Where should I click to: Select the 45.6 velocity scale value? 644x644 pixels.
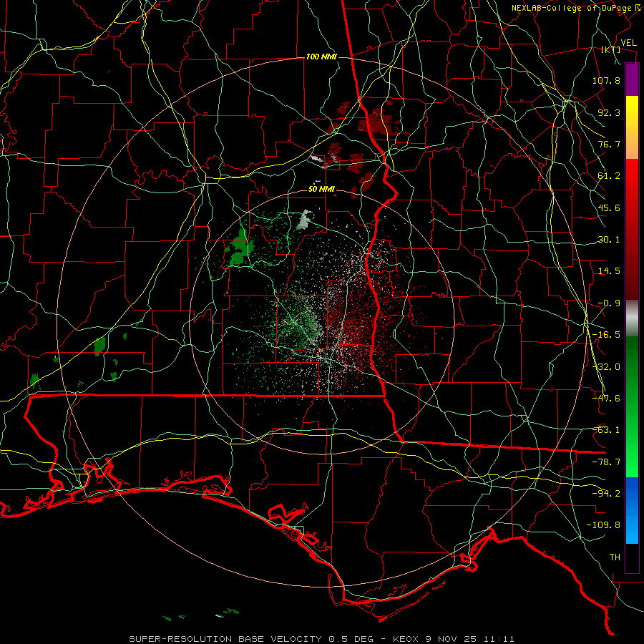tap(609, 208)
